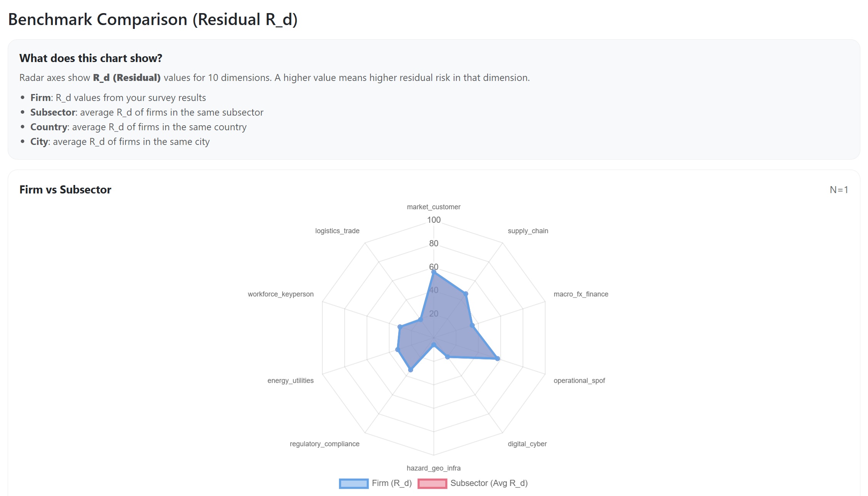Toggle Subsector (Avg R_d) legend swatch
868x496 pixels.
432,483
